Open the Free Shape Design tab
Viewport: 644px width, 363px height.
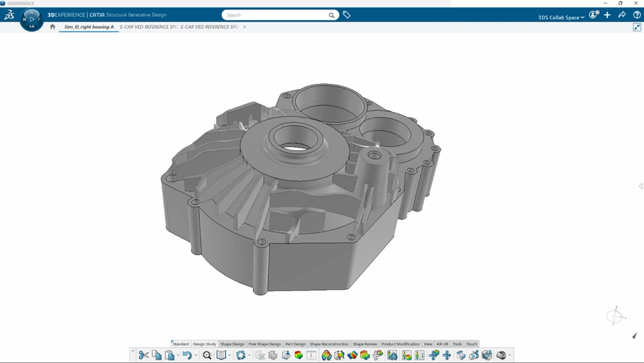[x=265, y=344]
